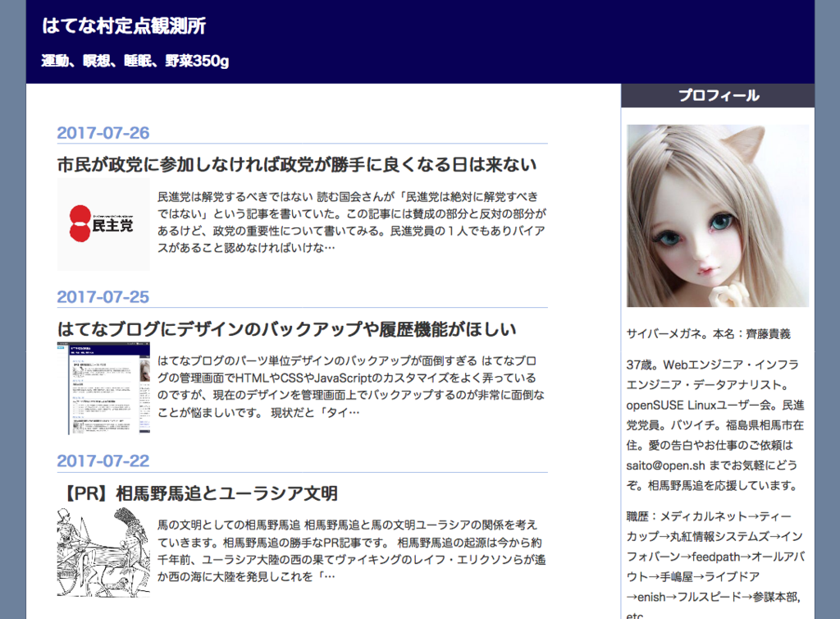Click the excerpt starting はてなブログのパーツ単位デザイン

351,387
